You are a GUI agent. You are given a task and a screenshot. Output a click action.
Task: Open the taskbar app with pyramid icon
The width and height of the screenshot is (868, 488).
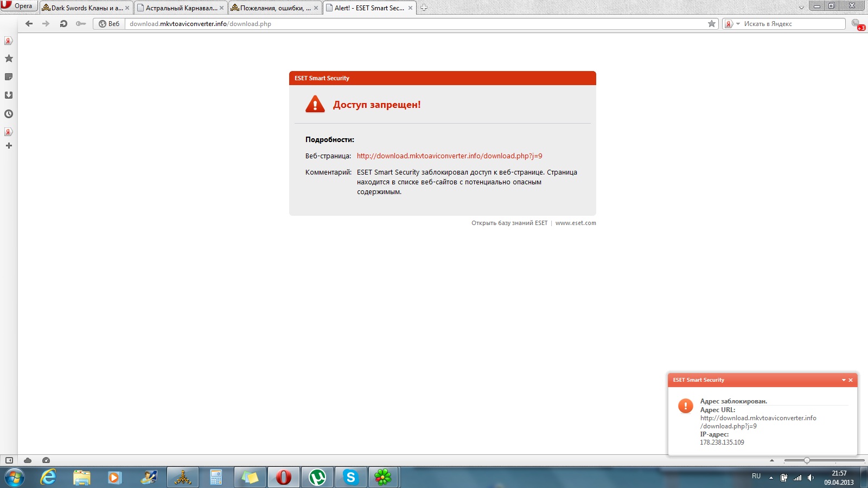click(x=183, y=477)
